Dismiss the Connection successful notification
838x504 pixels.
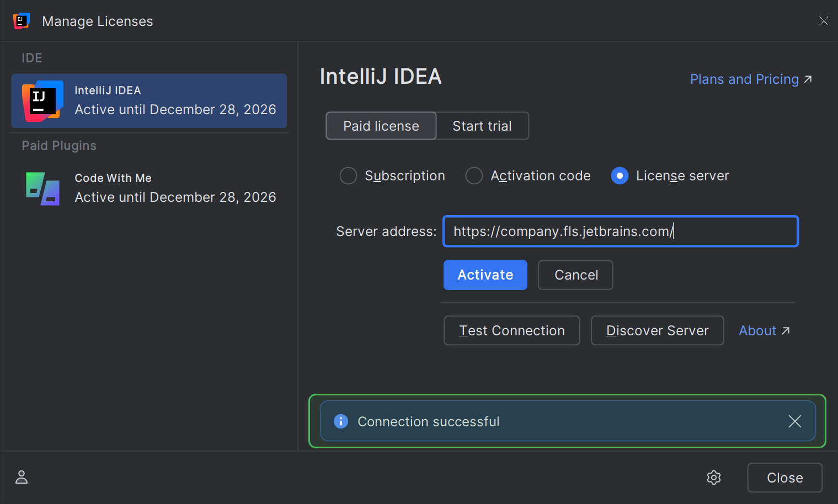point(794,421)
